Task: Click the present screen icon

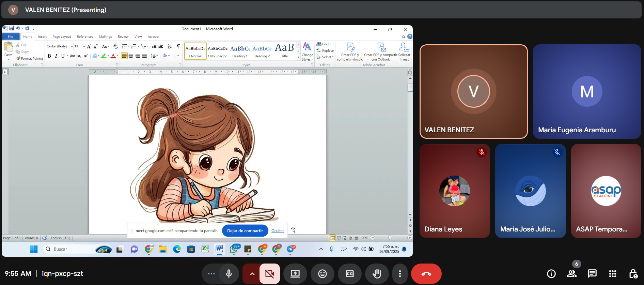Action: [x=295, y=274]
